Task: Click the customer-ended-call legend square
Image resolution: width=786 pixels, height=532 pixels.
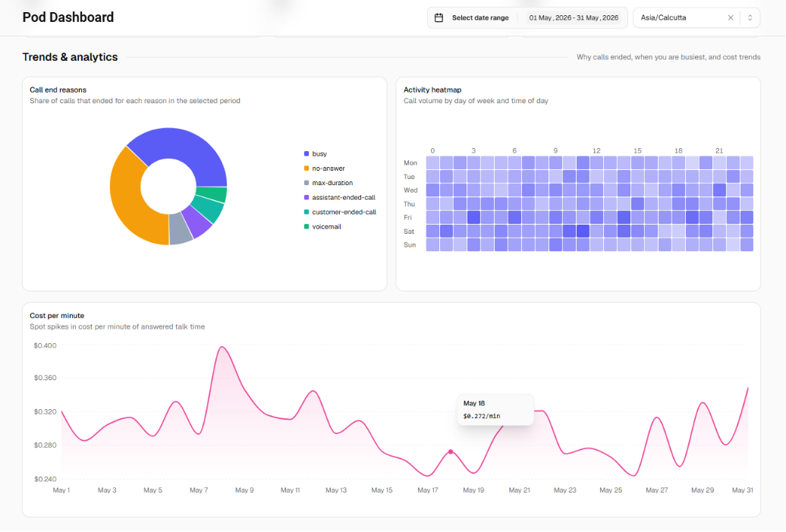Action: tap(307, 212)
